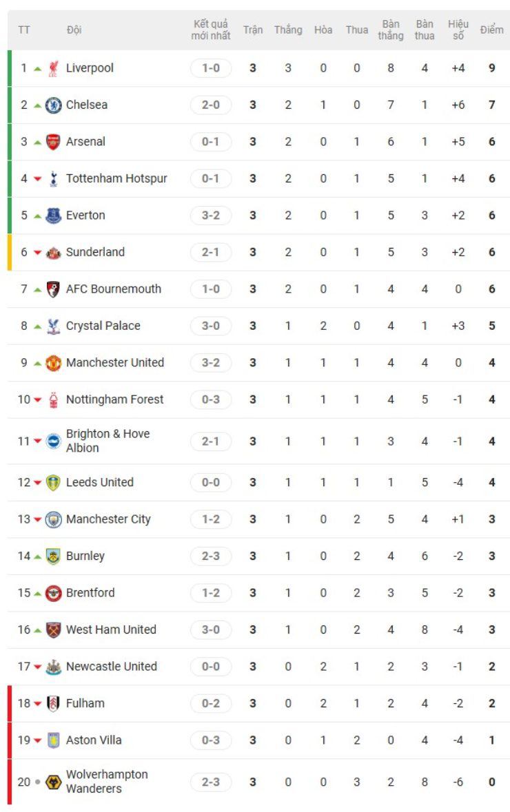Click the Chelsea club crest icon
This screenshot has width=510, height=812.
coord(53,105)
